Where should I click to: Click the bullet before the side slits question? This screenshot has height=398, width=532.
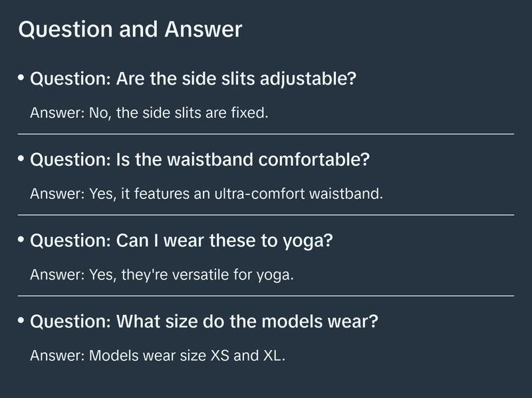click(21, 79)
